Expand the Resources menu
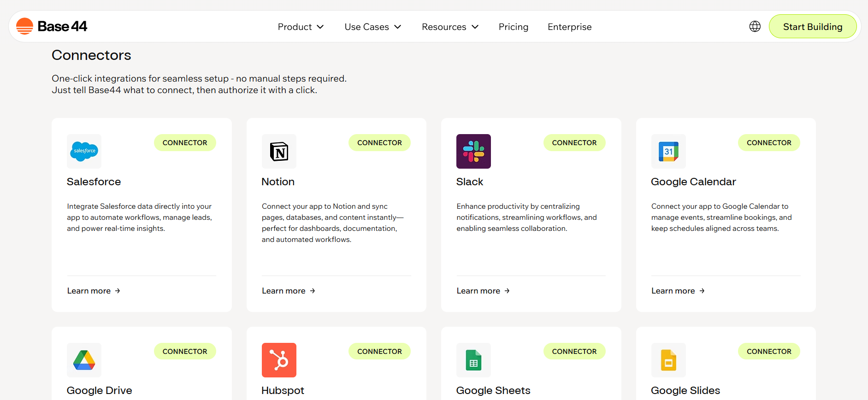868x400 pixels. 450,27
